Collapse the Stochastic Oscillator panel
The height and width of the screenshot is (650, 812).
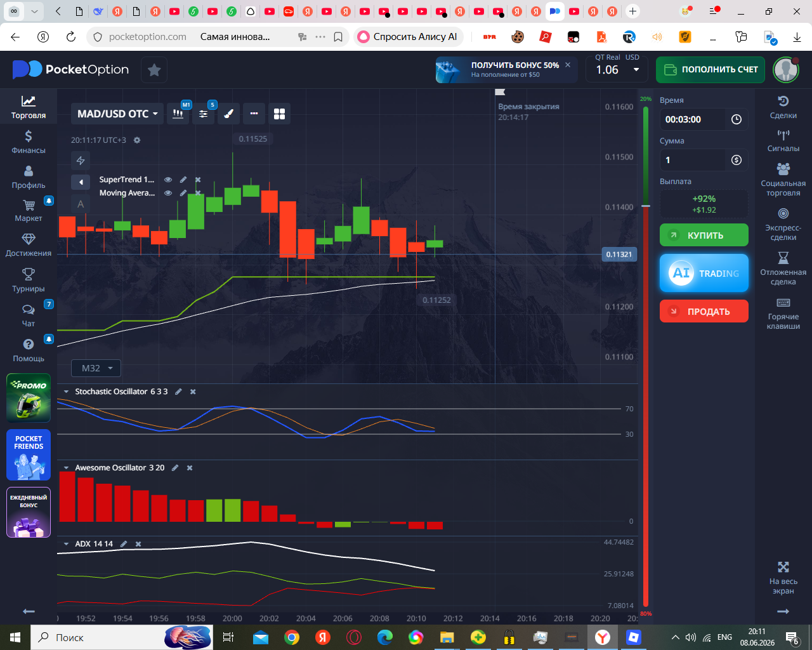(x=66, y=392)
